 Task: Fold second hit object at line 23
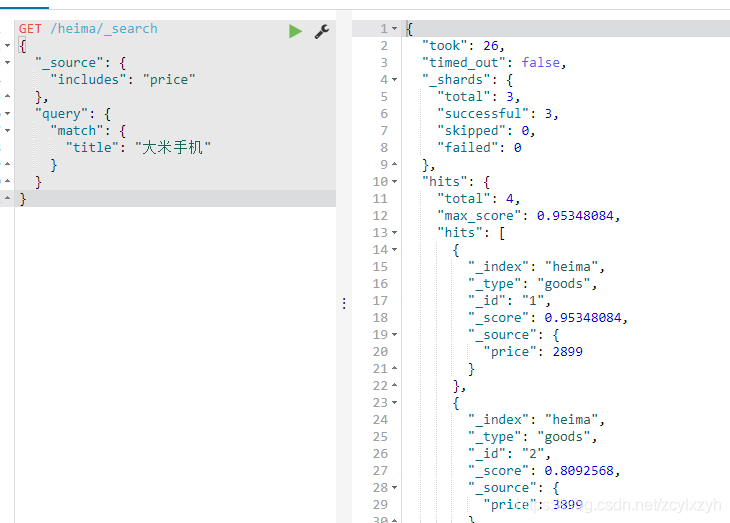click(x=395, y=402)
